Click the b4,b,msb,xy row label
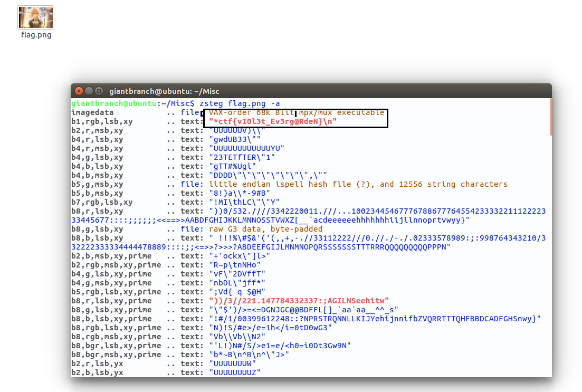The image size is (582, 392). [x=97, y=175]
